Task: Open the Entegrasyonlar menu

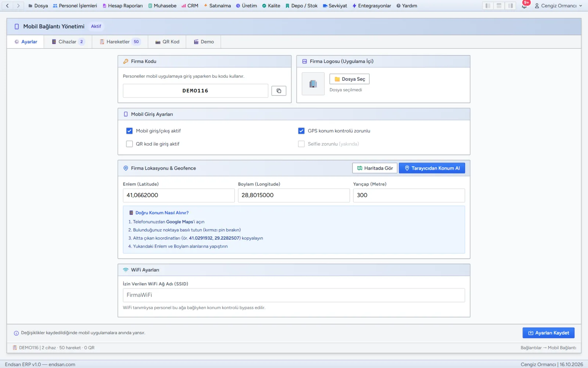Action: (372, 6)
